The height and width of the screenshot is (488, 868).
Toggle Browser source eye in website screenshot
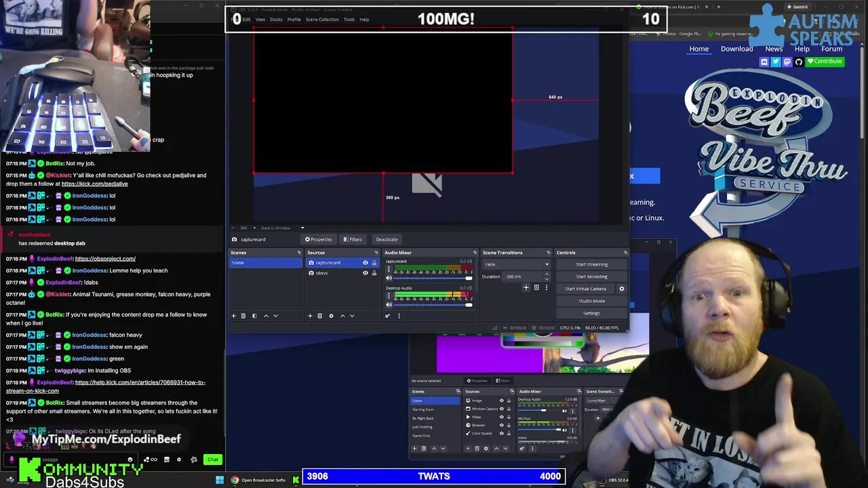pos(502,425)
